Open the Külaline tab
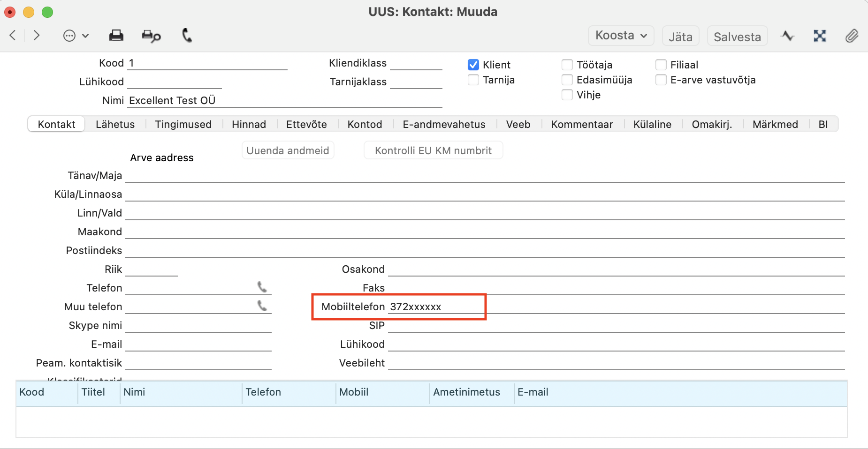 [x=652, y=124]
